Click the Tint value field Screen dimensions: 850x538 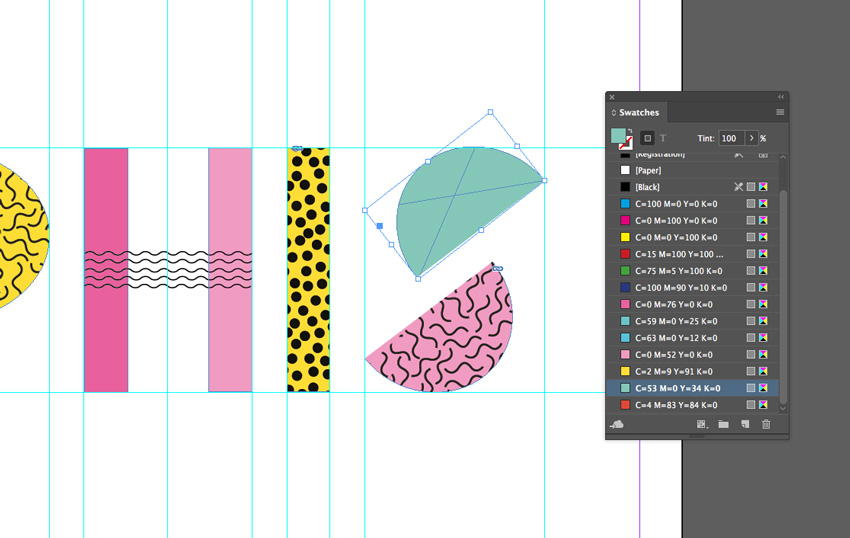pyautogui.click(x=730, y=138)
